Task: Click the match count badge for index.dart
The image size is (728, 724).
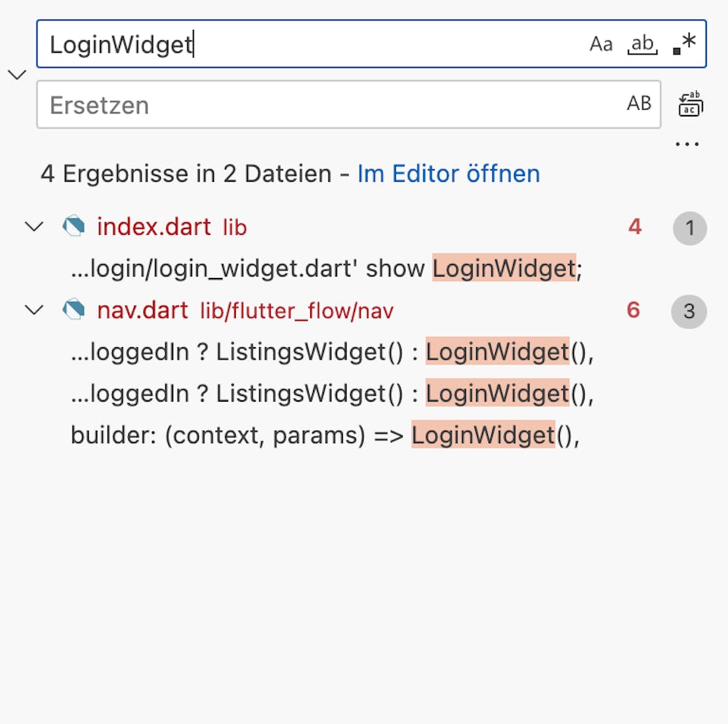Action: point(689,228)
